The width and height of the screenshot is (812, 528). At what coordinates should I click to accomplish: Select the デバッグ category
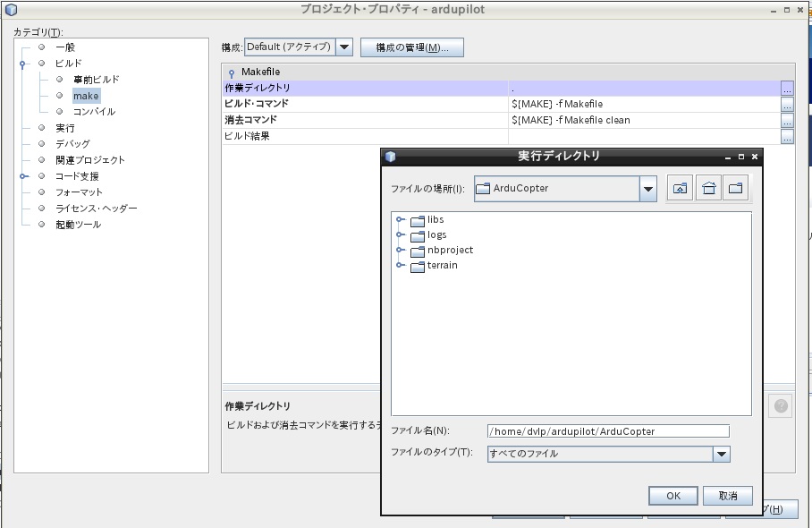pyautogui.click(x=72, y=144)
